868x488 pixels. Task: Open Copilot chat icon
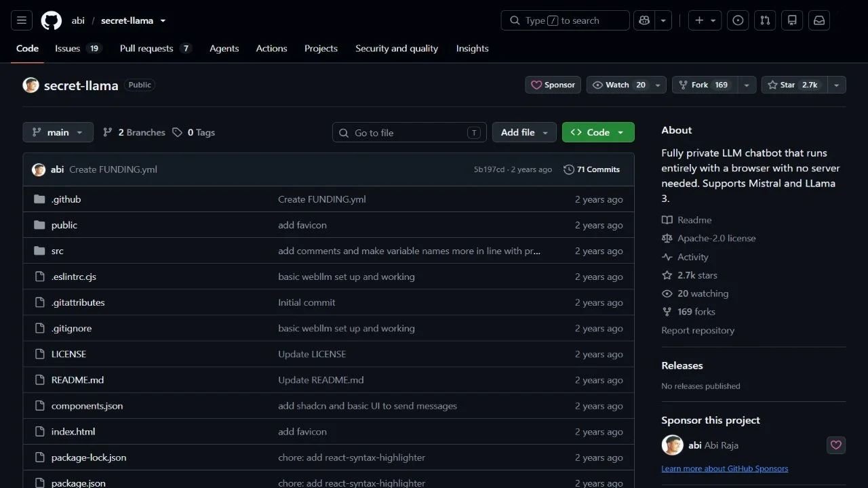point(644,20)
